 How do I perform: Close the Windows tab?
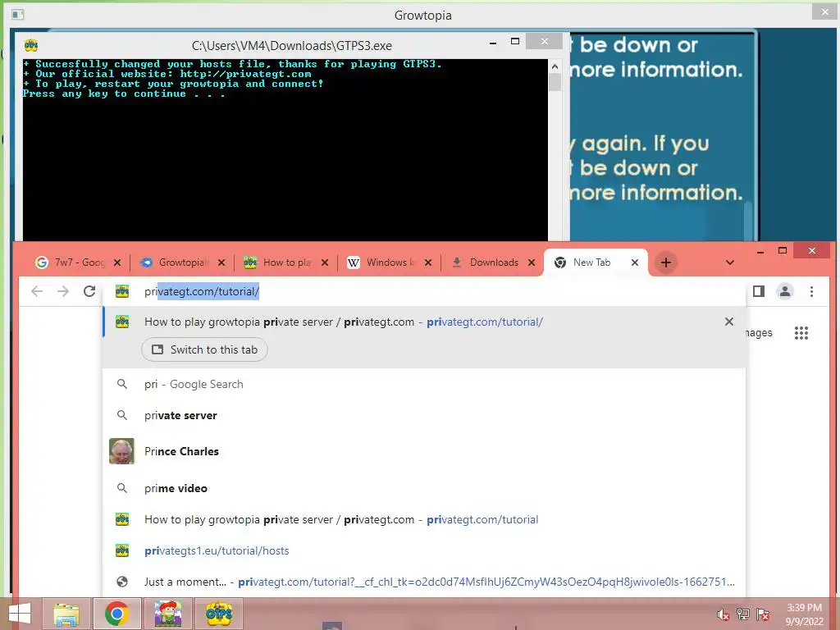pos(428,262)
